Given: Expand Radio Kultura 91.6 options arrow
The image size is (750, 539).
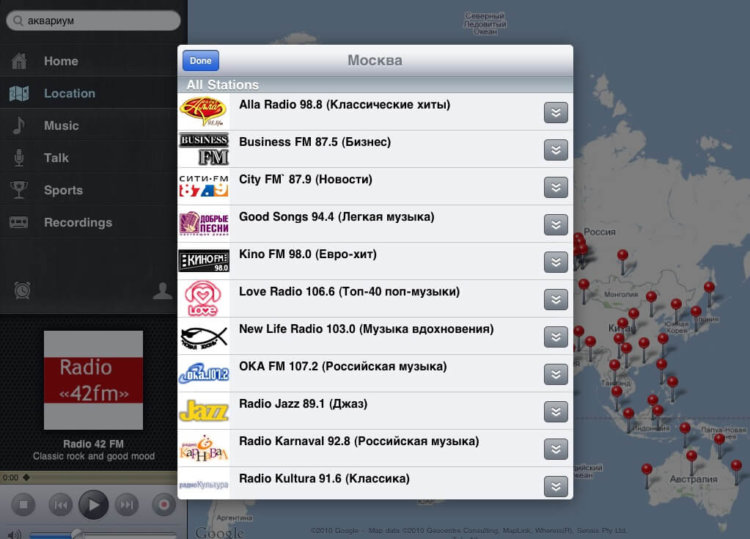Looking at the screenshot, I should click(x=556, y=486).
